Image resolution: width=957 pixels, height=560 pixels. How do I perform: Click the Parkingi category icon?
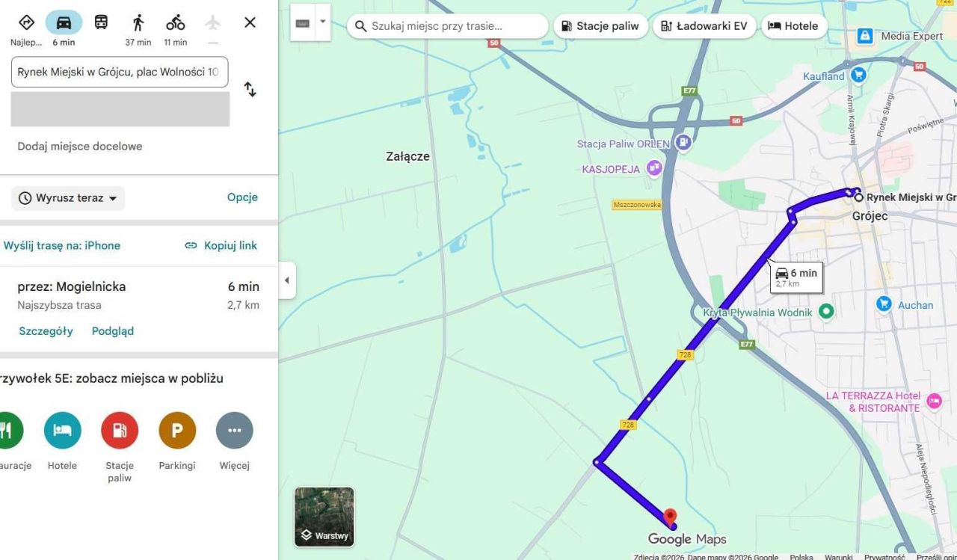coord(177,430)
